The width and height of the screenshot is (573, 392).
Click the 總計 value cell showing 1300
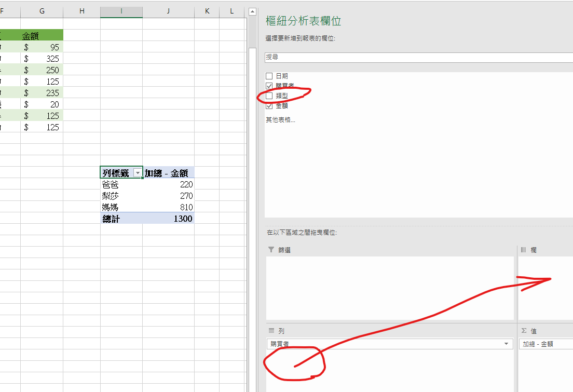168,219
